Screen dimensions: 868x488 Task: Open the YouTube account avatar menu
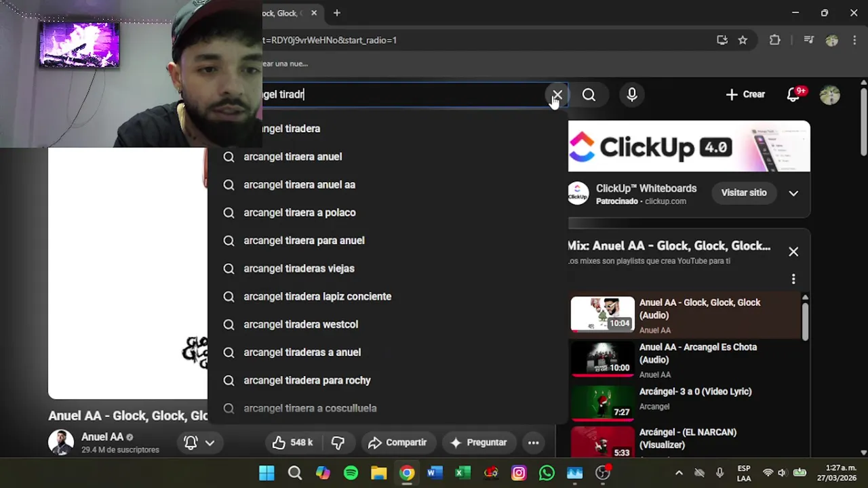tap(830, 95)
